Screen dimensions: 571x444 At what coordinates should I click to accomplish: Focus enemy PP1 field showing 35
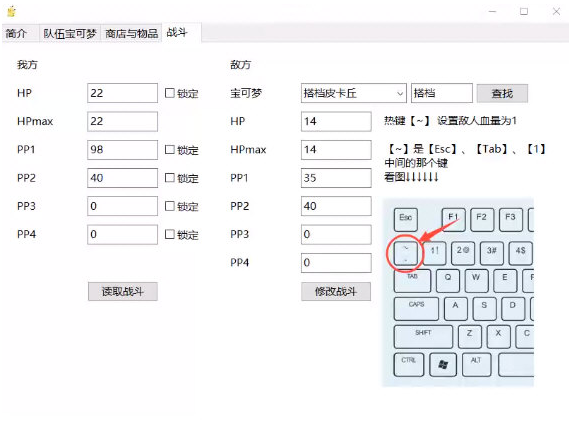click(x=336, y=178)
